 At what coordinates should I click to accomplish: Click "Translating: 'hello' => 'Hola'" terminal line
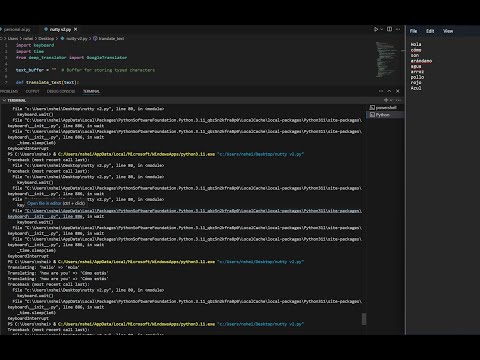tap(43, 267)
